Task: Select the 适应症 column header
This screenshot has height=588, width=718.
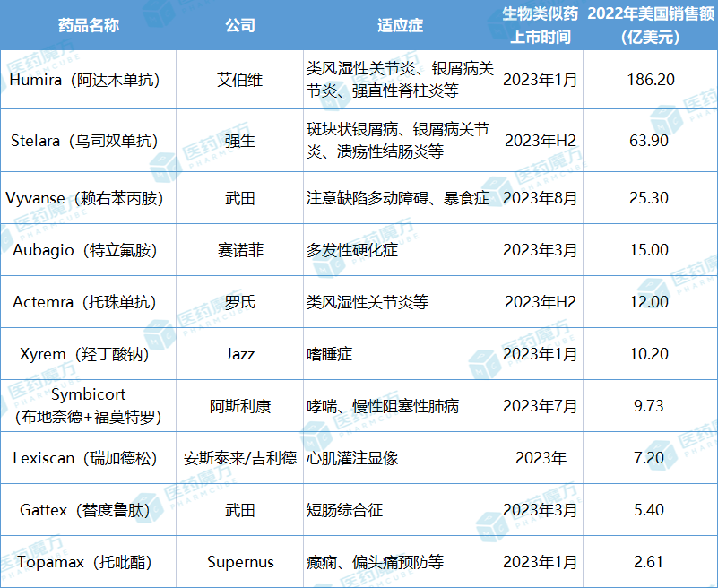Action: [398, 25]
